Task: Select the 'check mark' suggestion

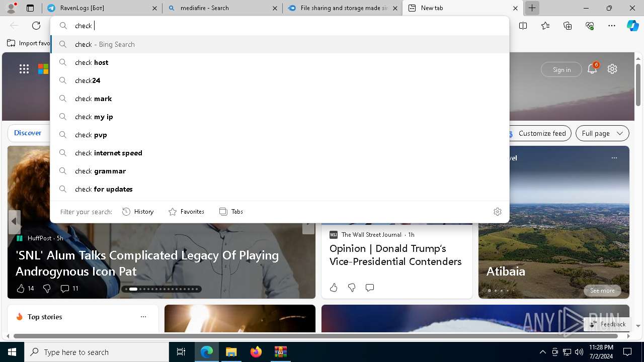Action: pos(280,99)
